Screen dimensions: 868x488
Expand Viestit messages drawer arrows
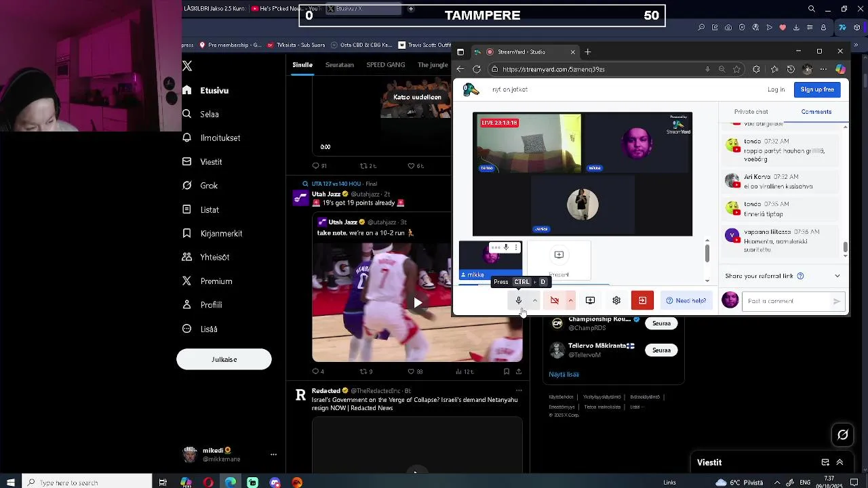coord(840,462)
